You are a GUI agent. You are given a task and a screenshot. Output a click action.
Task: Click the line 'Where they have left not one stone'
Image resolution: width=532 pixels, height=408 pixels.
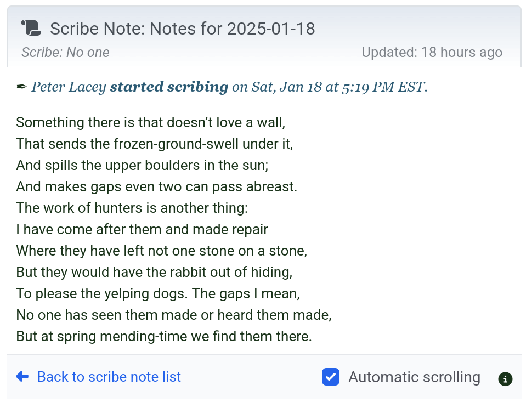pos(161,251)
